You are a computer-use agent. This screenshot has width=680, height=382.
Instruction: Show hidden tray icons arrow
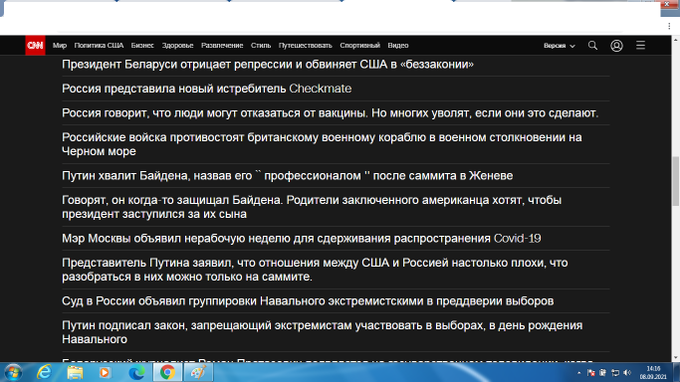point(579,373)
